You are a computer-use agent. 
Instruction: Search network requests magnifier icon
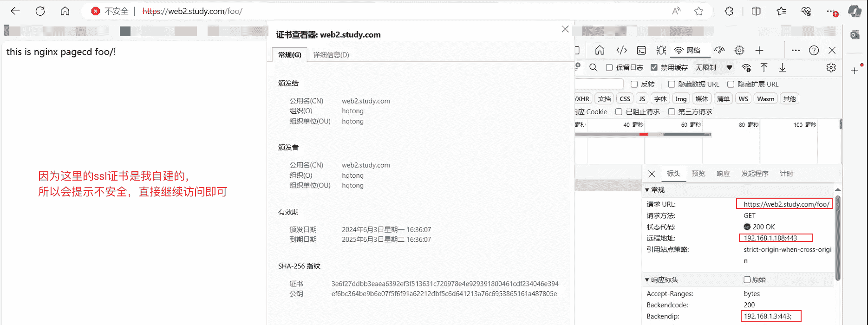click(593, 68)
